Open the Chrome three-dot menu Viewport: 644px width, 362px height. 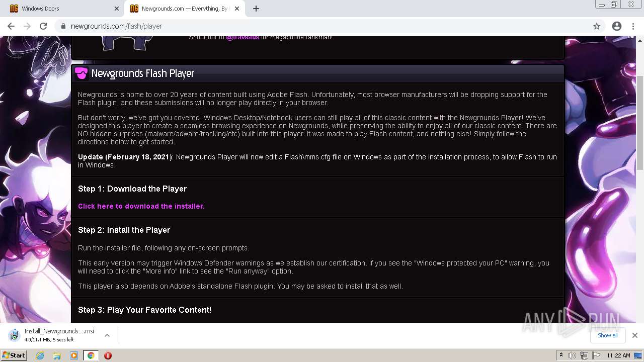click(x=633, y=26)
